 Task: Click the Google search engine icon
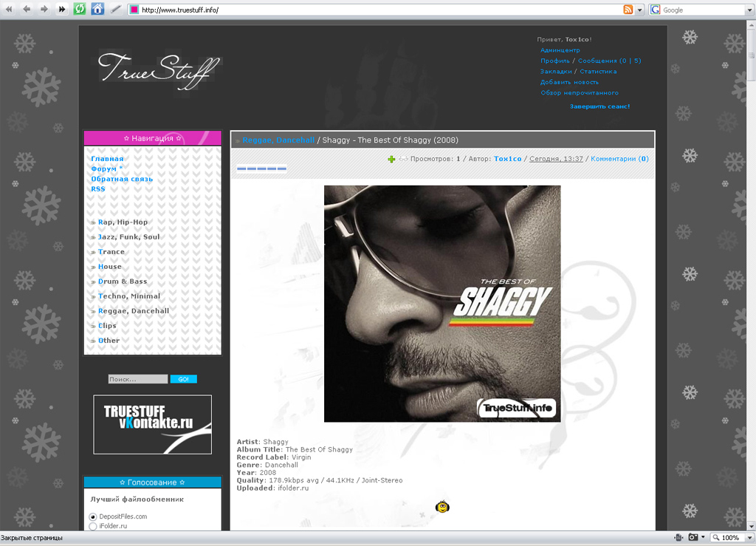pyautogui.click(x=656, y=10)
